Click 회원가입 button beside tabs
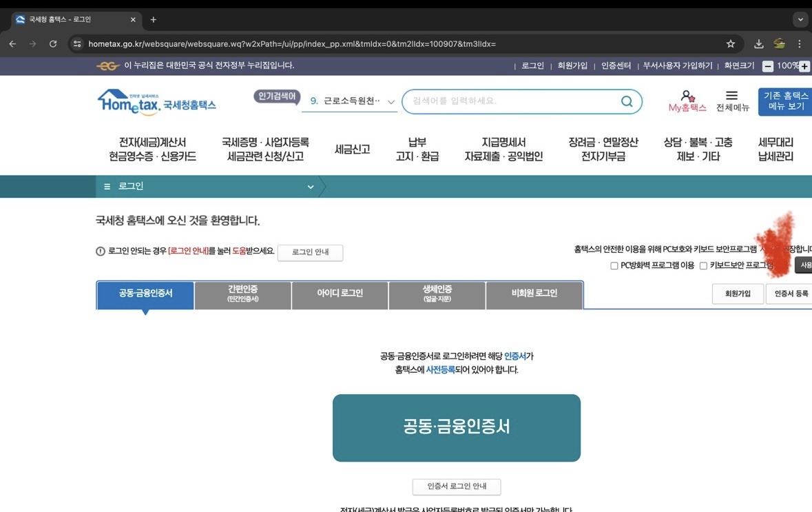Image resolution: width=812 pixels, height=512 pixels. point(738,294)
